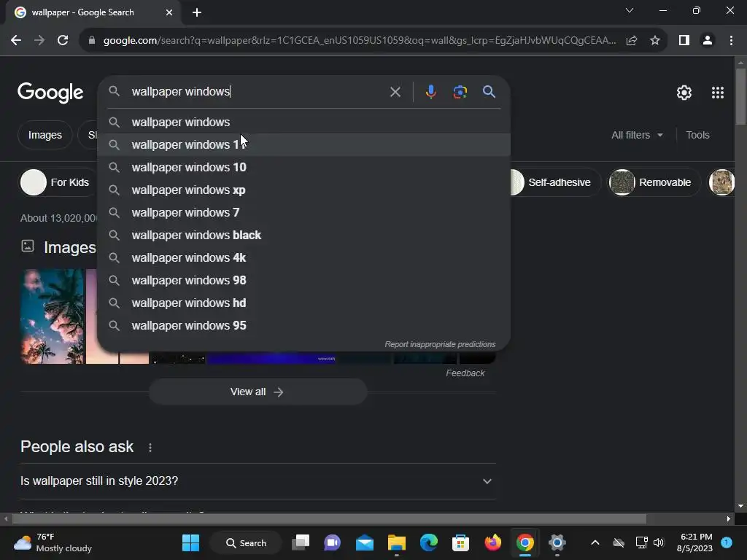This screenshot has width=747, height=560.
Task: Select suggestion 'wallpaper windows 98'
Action: click(x=303, y=281)
